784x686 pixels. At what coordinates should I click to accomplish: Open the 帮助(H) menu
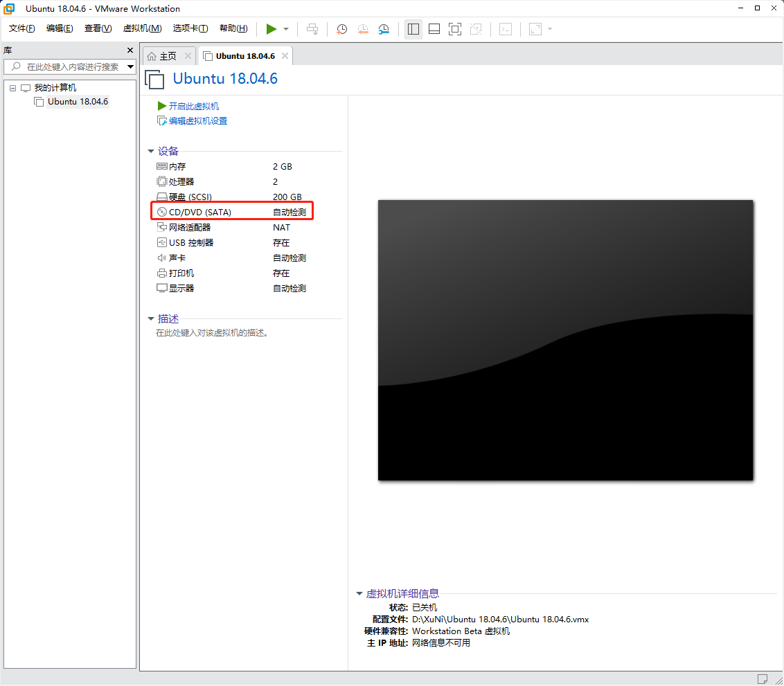coord(233,28)
